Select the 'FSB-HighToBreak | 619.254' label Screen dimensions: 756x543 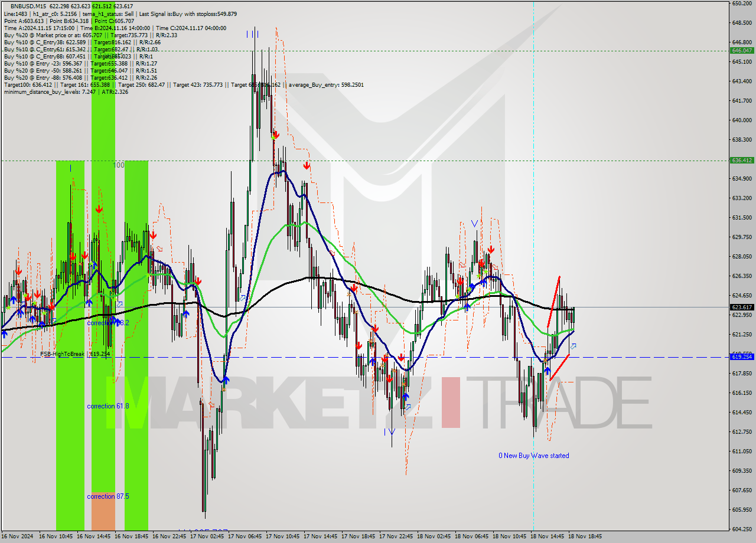click(x=75, y=354)
